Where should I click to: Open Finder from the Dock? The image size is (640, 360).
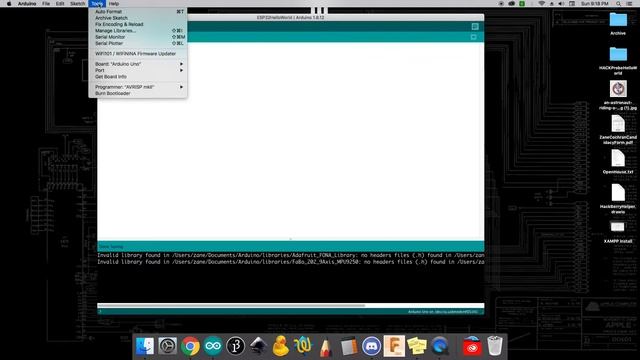pos(144,346)
